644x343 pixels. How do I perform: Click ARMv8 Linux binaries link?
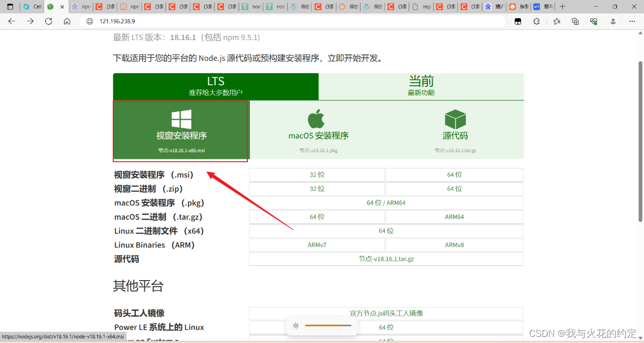[455, 245]
